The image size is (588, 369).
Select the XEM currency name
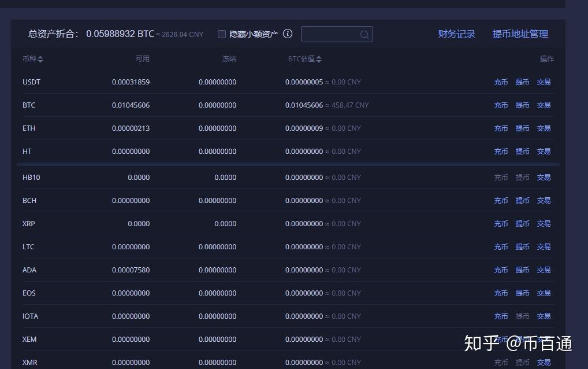pos(29,340)
